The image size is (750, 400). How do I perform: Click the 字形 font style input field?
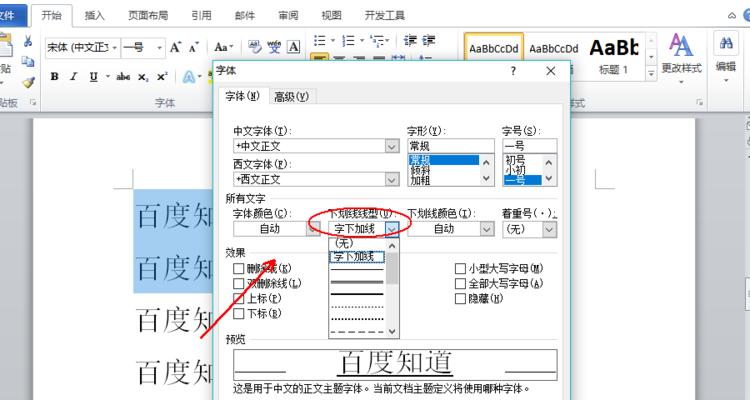[451, 146]
